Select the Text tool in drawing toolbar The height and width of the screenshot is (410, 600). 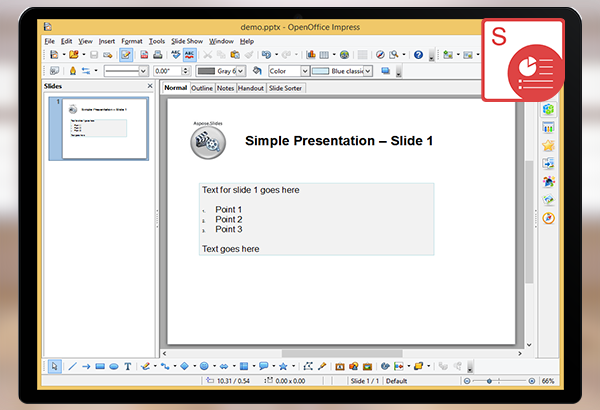tap(128, 367)
